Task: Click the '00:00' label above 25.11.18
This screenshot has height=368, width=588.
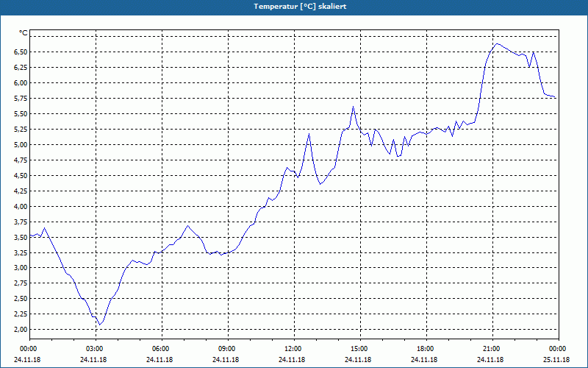Action: 558,349
